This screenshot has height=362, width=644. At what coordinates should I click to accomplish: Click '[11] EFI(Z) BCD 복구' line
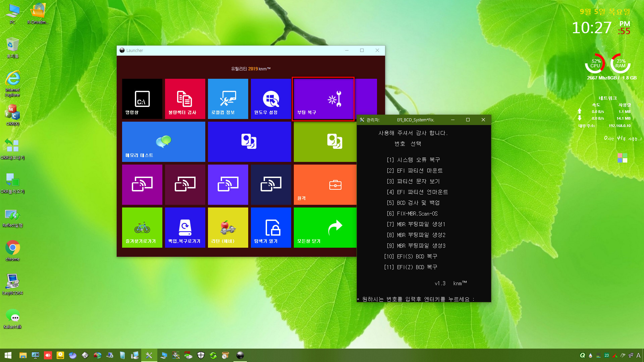click(x=411, y=267)
